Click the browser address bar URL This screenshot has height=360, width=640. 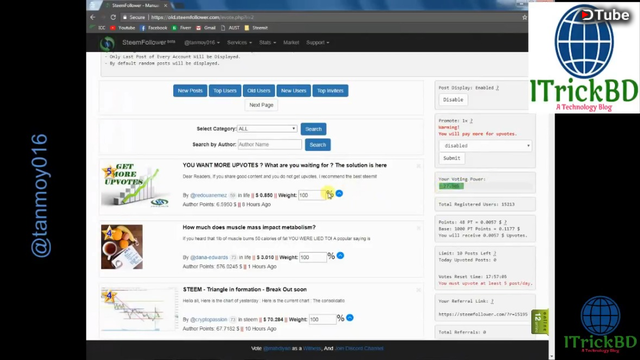pos(203,18)
